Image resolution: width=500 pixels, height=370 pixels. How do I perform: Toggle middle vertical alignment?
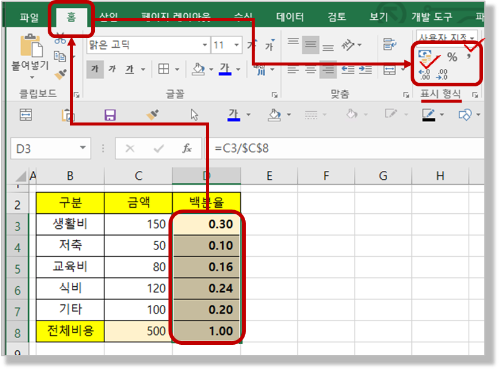tap(310, 45)
